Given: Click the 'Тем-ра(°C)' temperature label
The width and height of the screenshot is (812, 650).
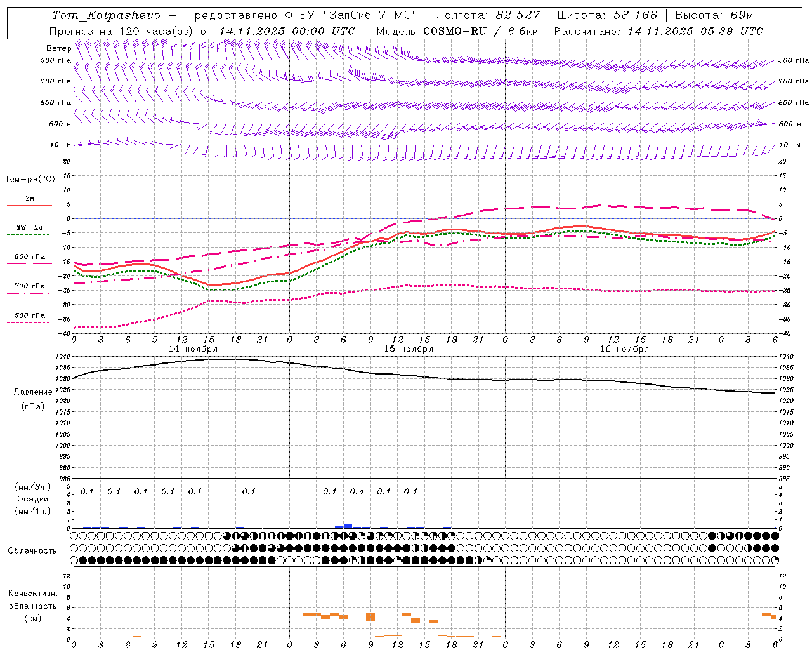Looking at the screenshot, I should (30, 180).
